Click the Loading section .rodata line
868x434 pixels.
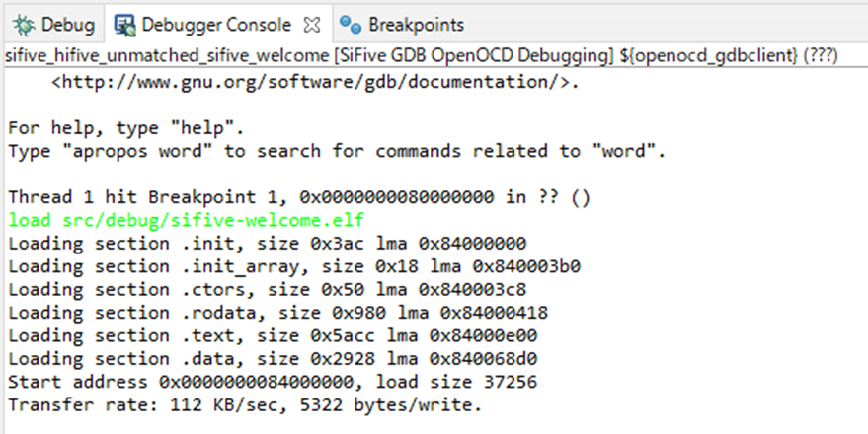[277, 313]
